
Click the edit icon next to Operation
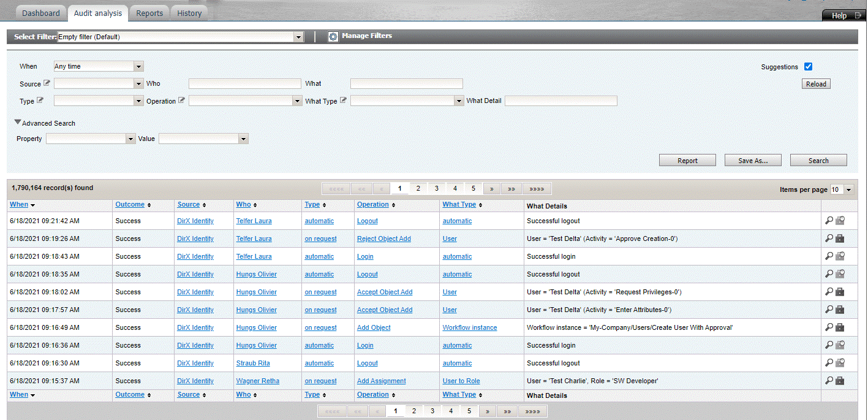(181, 101)
